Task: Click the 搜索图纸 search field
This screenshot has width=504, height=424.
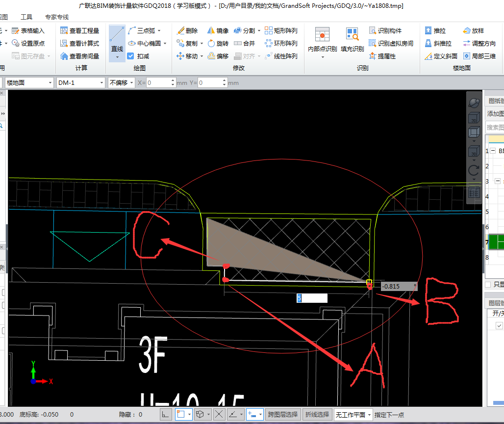Action: click(x=495, y=128)
